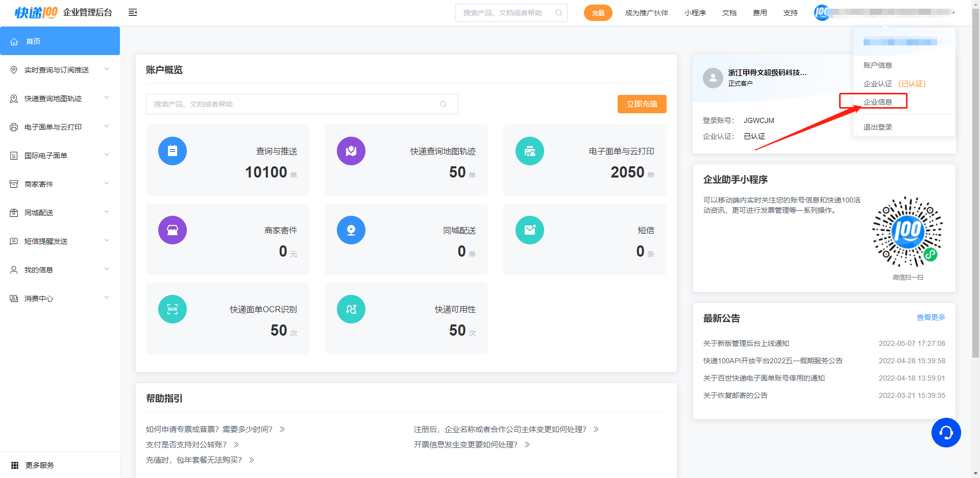Click the location pin icon beside 实时查询与订阅推送
This screenshot has height=478, width=980.
tap(14, 70)
